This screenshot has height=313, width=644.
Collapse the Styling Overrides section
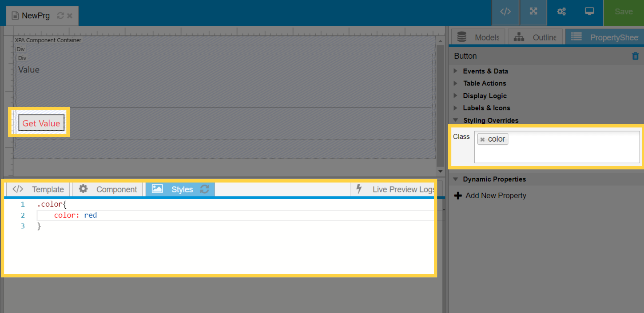455,120
